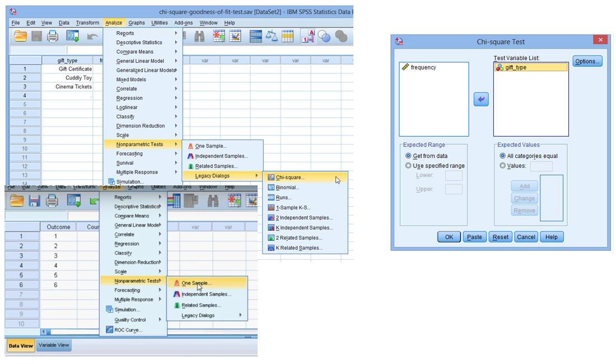Click the Help button in the dialog
This screenshot has height=364, width=616.
(x=552, y=237)
